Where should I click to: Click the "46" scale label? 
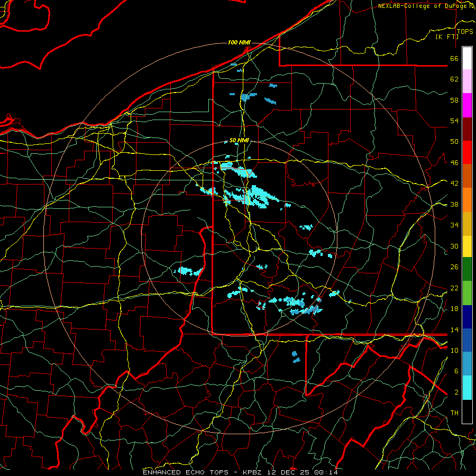[x=454, y=163]
